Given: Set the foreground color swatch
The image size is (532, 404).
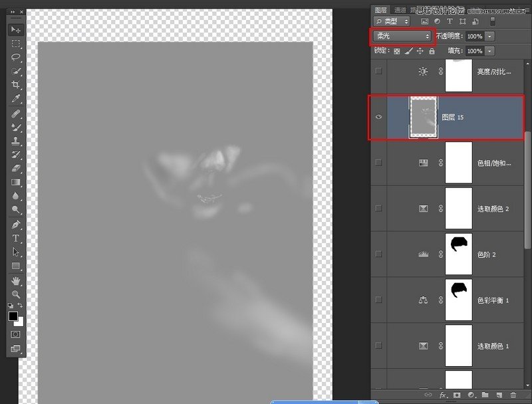Looking at the screenshot, I should tap(13, 316).
